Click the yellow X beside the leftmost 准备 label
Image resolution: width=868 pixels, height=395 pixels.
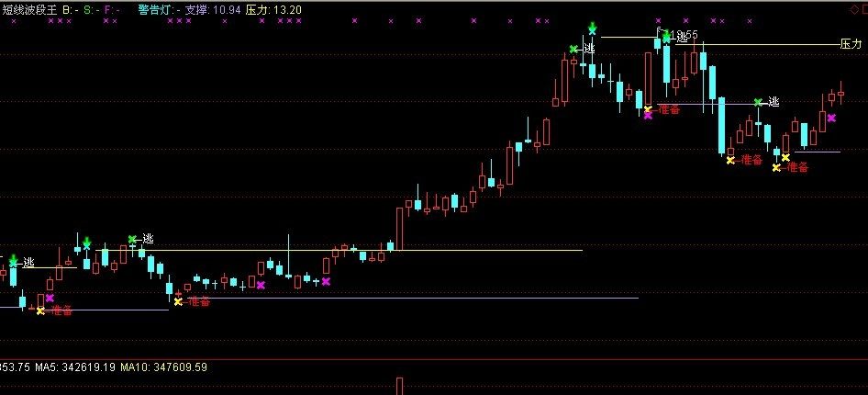point(40,310)
